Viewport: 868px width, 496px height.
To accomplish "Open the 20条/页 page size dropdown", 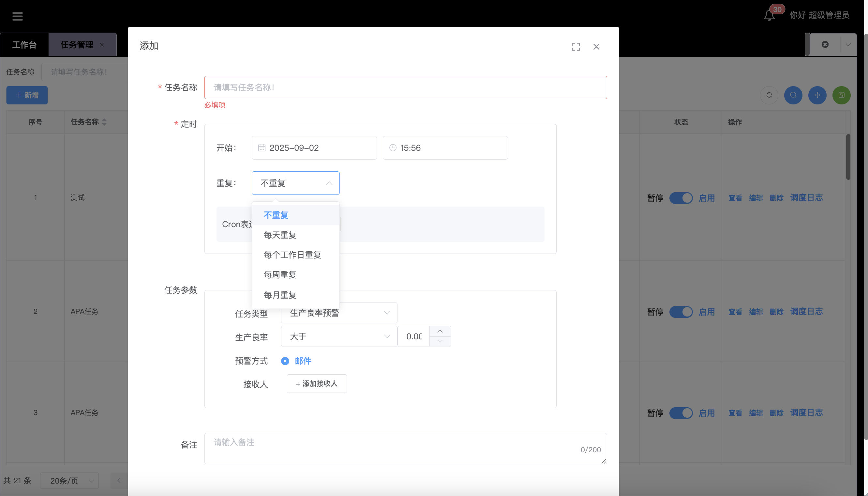I will [69, 481].
